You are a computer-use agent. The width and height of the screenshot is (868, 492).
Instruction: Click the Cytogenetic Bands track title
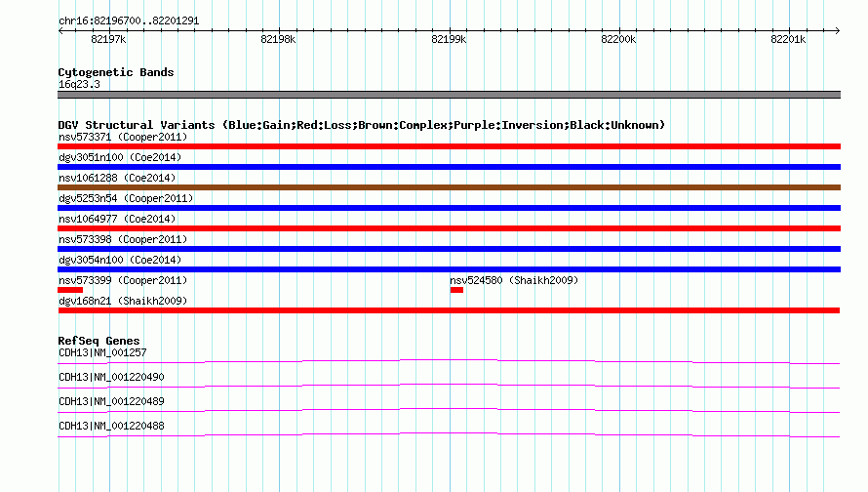click(116, 72)
